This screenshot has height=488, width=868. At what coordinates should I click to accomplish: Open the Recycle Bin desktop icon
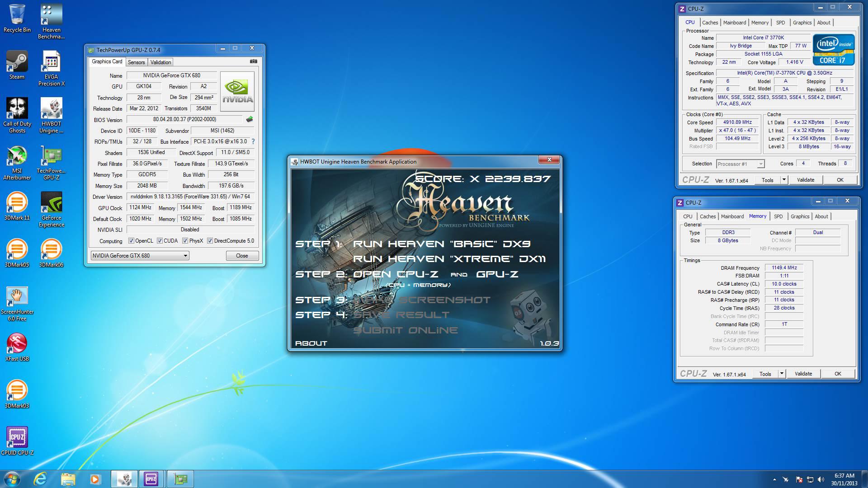(17, 19)
